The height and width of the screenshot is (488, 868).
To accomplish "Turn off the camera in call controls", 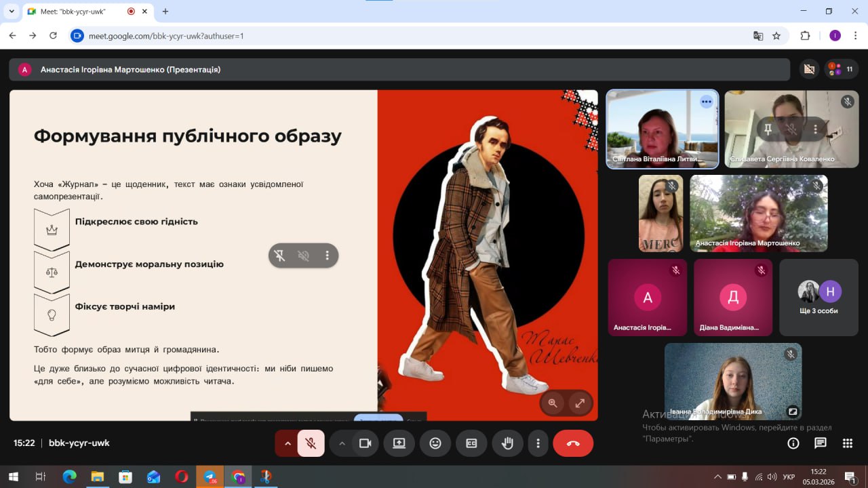I will tap(366, 443).
